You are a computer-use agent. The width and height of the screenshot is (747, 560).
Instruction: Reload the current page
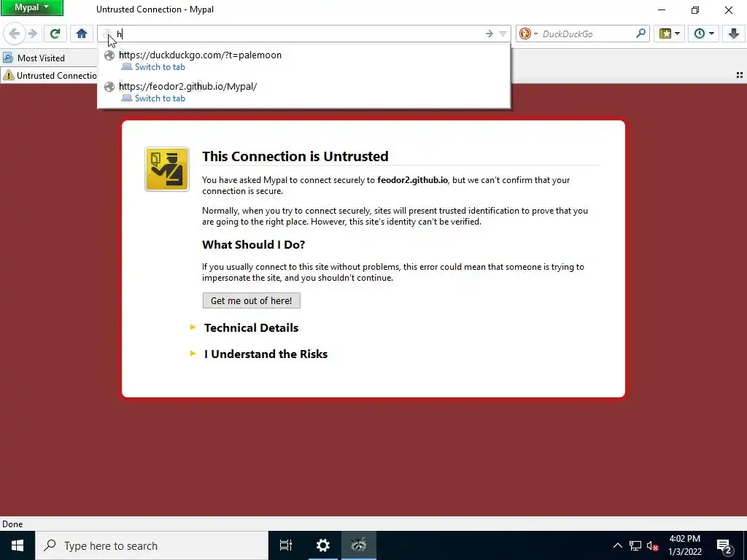coord(55,34)
